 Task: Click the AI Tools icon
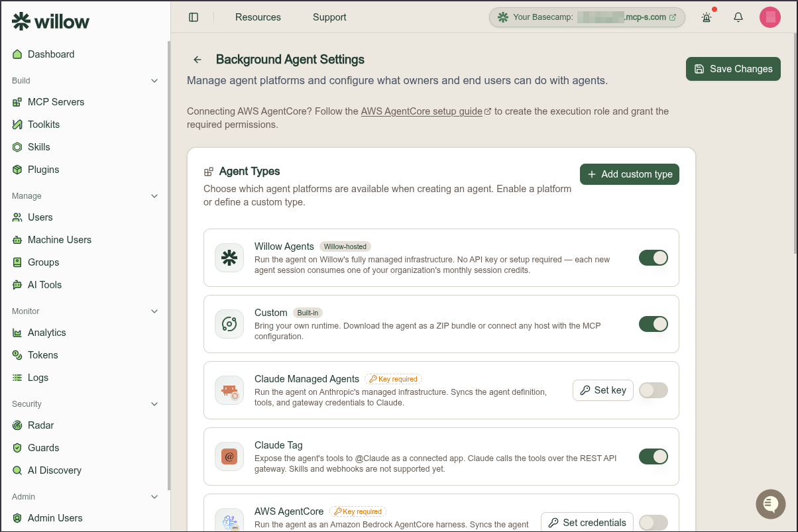point(17,285)
